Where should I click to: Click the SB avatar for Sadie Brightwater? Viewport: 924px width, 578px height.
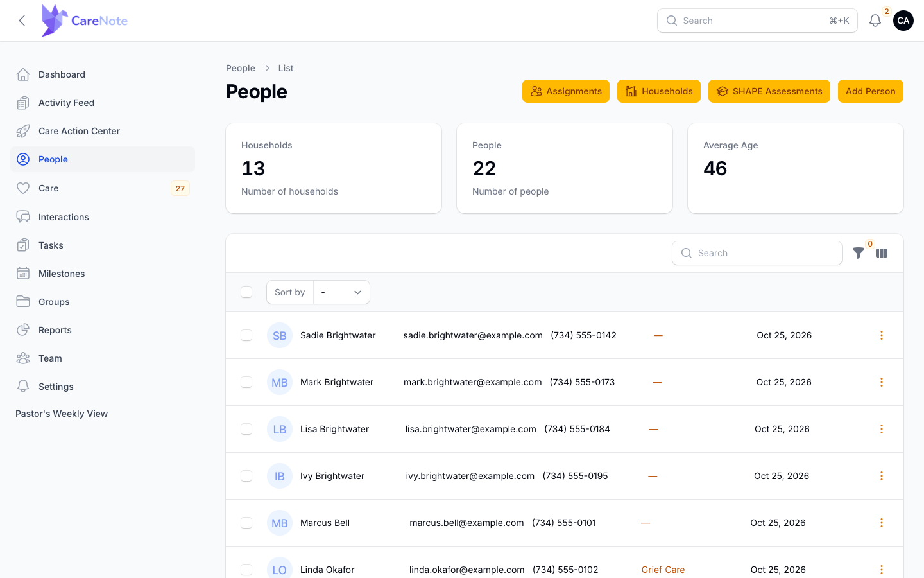point(280,335)
